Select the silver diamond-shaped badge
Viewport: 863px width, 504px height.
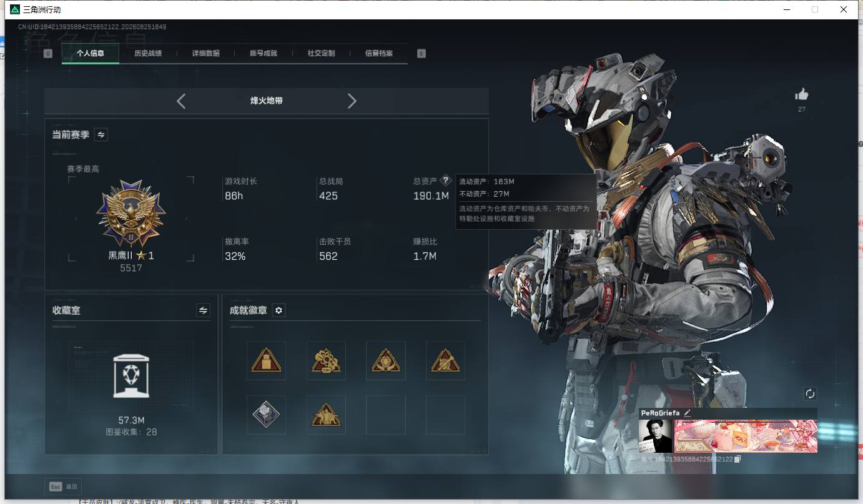tap(267, 414)
